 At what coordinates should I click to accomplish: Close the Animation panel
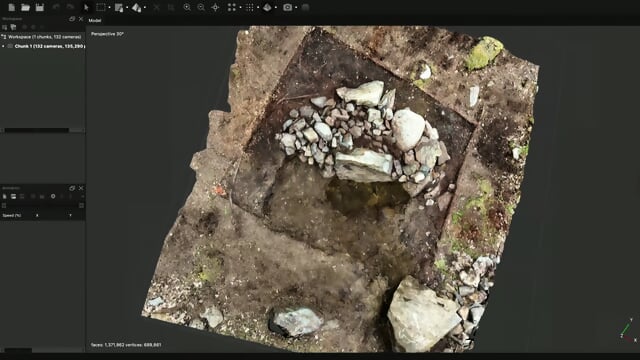click(81, 188)
